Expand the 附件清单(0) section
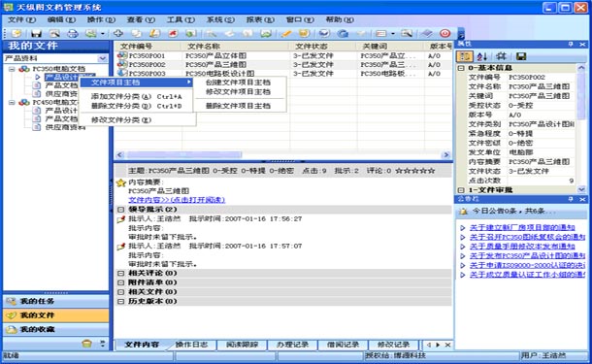The width and height of the screenshot is (592, 364). [120, 282]
